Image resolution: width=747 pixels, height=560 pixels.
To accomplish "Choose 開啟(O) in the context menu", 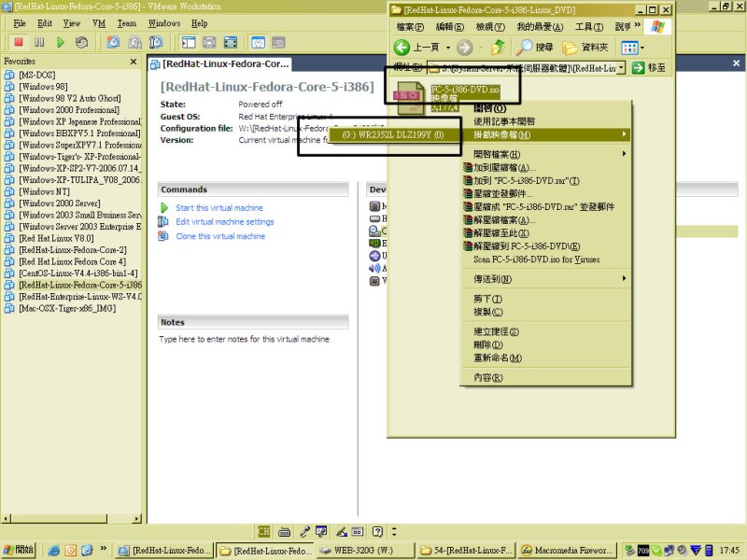I will 546,108.
